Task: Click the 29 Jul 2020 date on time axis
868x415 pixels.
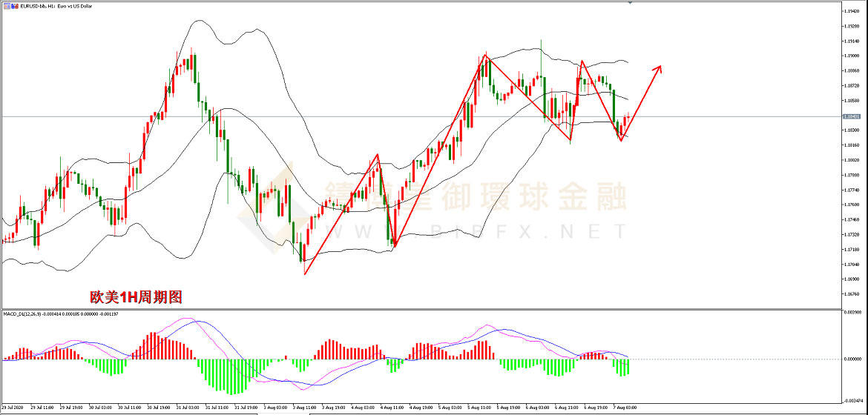Action: (13, 407)
